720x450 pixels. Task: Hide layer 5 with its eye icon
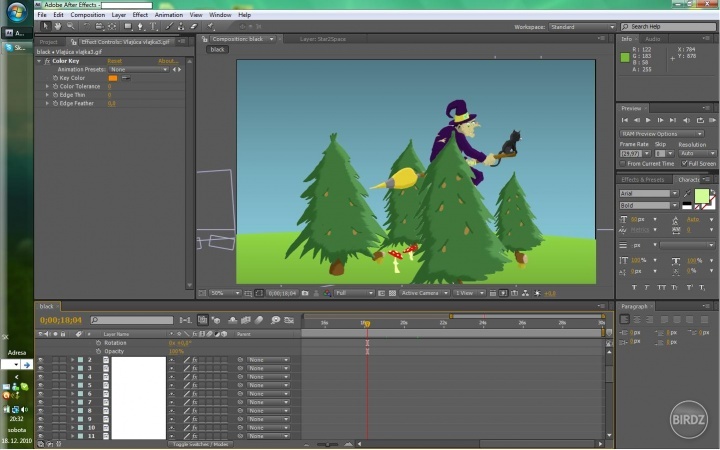(x=41, y=385)
